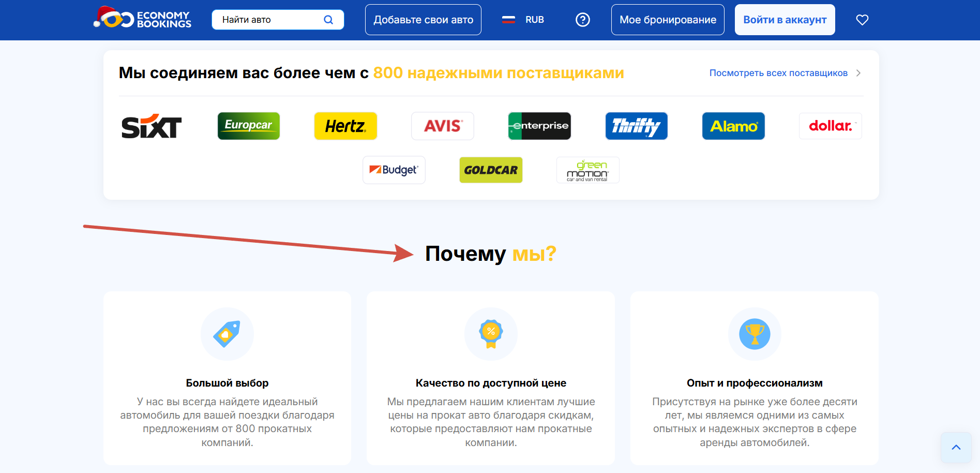Viewport: 980px width, 473px height.
Task: Select the Hertz supplier logo
Action: click(x=345, y=126)
